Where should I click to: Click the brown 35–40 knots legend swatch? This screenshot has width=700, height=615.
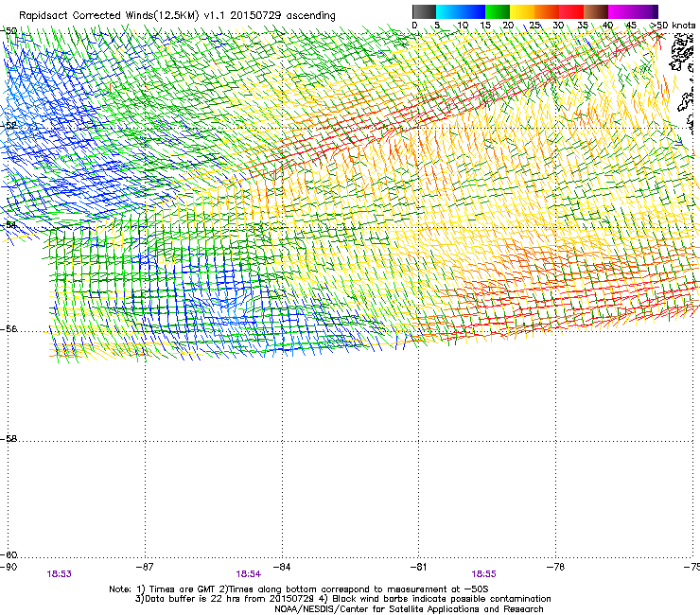(596, 11)
